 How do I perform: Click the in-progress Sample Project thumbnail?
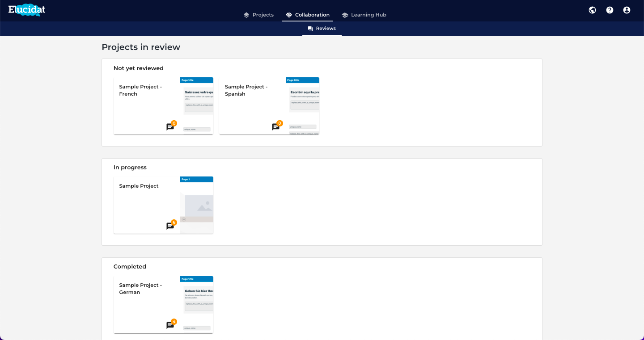[197, 205]
